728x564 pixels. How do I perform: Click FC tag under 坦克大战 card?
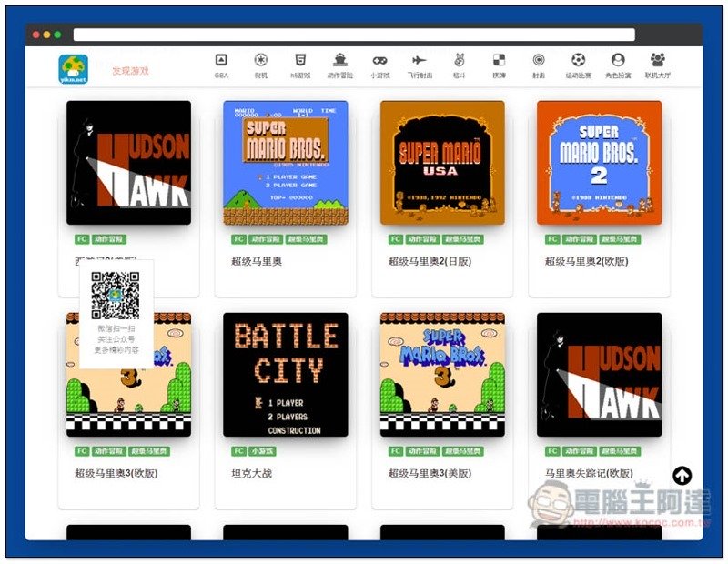238,451
